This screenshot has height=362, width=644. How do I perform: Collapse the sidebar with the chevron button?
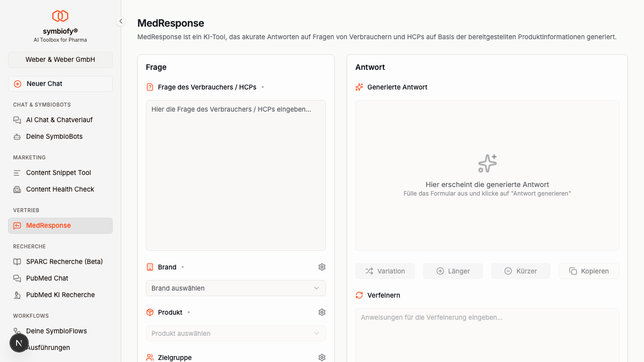click(121, 21)
